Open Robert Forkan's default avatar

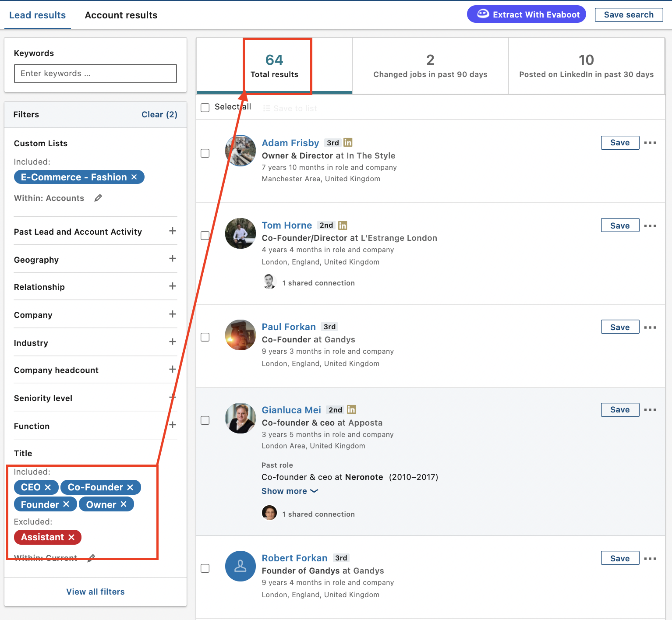pos(241,566)
